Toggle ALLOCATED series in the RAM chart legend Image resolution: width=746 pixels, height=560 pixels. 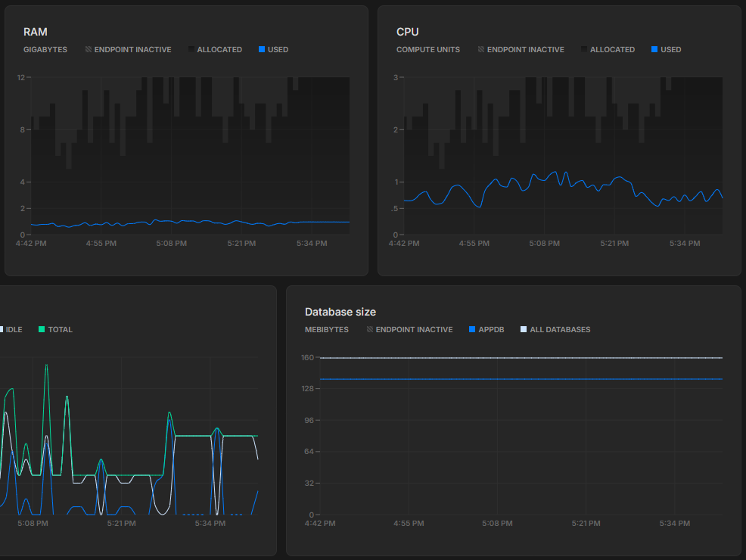click(x=219, y=50)
